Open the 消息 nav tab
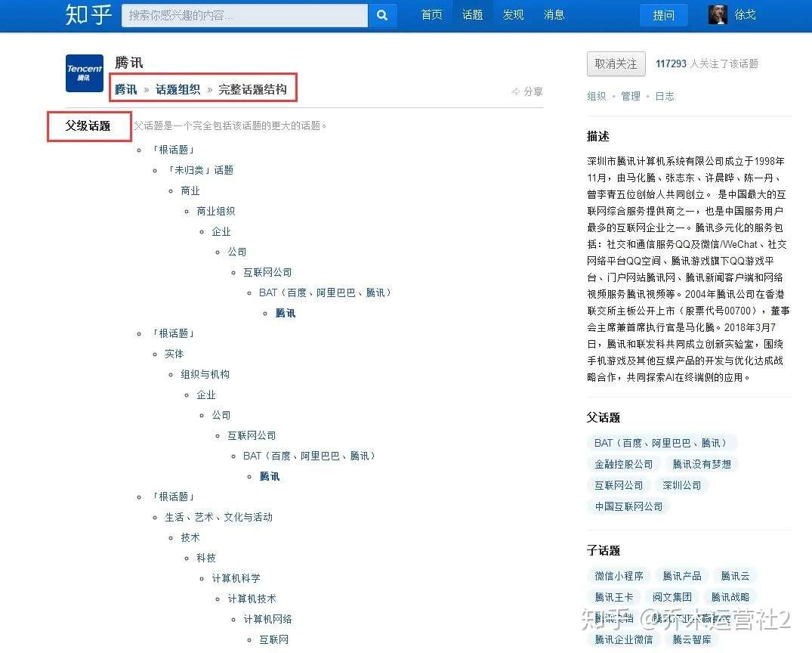Screen dimensions: 812x653 tap(554, 15)
